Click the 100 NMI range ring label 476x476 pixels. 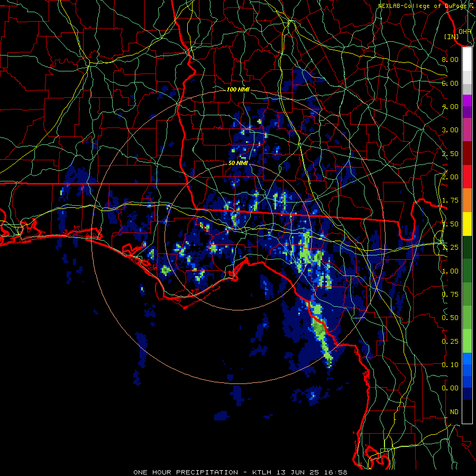[238, 89]
